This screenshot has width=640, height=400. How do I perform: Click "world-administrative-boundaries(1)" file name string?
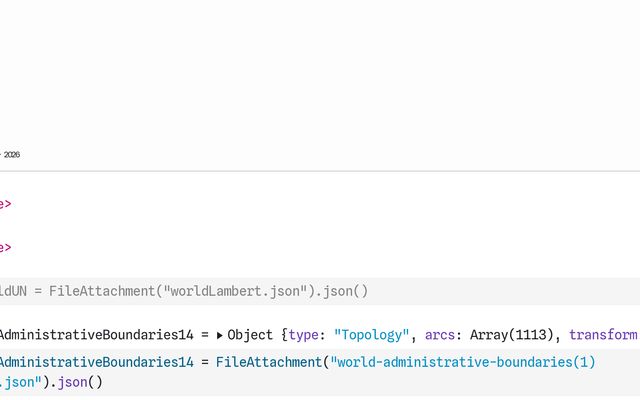tap(463, 361)
